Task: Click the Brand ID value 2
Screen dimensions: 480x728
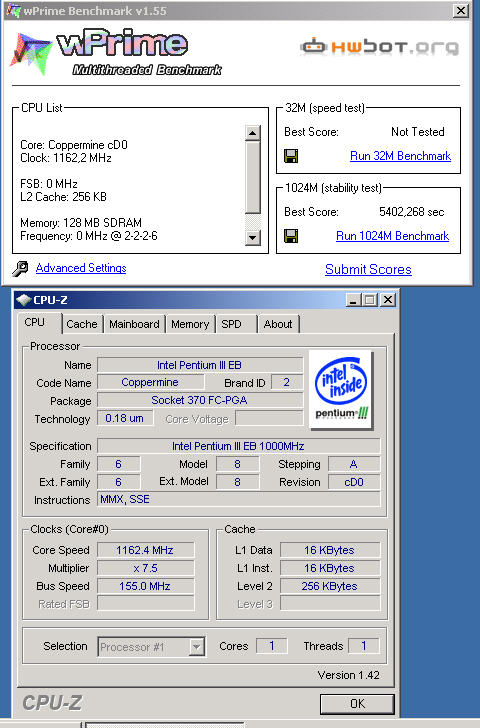Action: [287, 383]
